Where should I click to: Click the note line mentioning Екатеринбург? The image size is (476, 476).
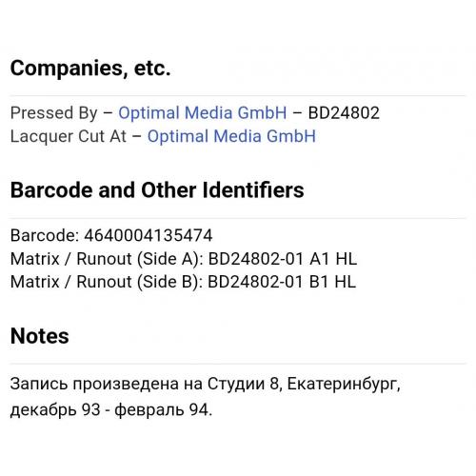(206, 384)
